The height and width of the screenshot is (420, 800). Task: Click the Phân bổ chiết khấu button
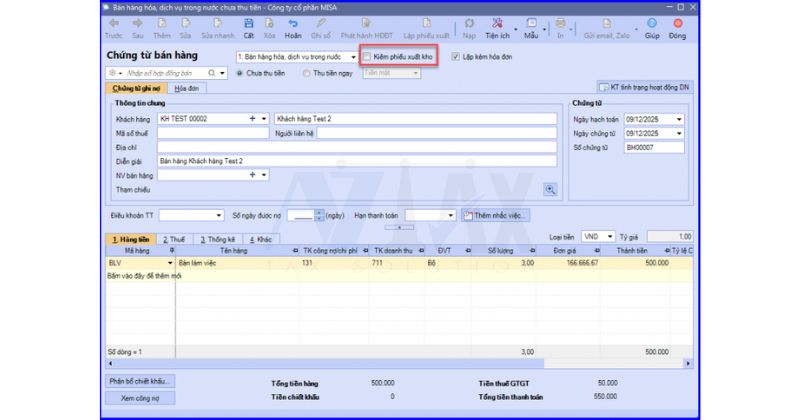point(140,381)
